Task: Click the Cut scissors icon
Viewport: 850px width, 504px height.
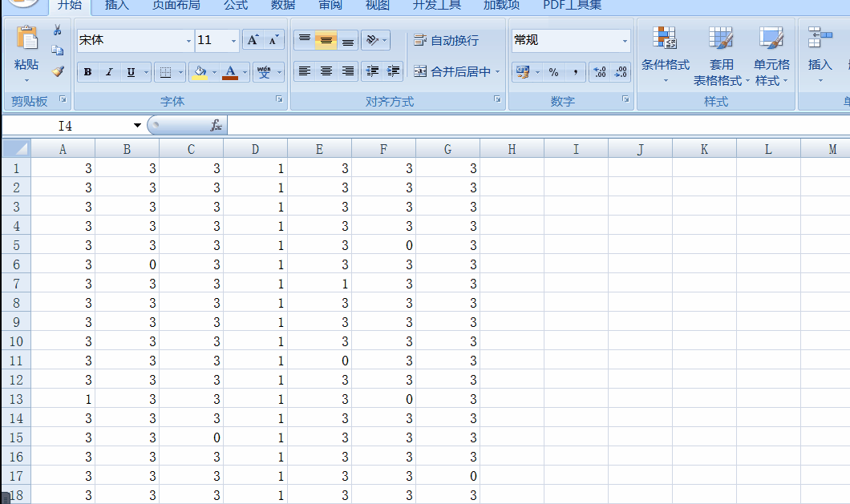Action: (x=58, y=30)
